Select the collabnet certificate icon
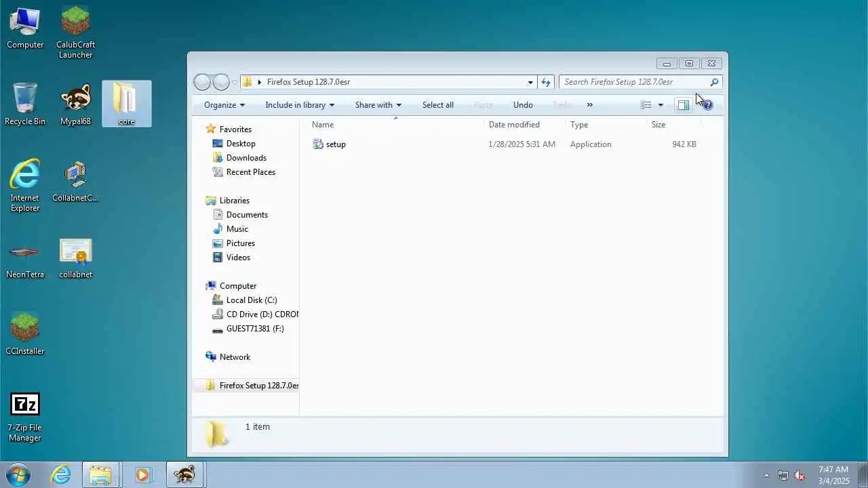Screen dimensions: 868x488 tap(75, 258)
